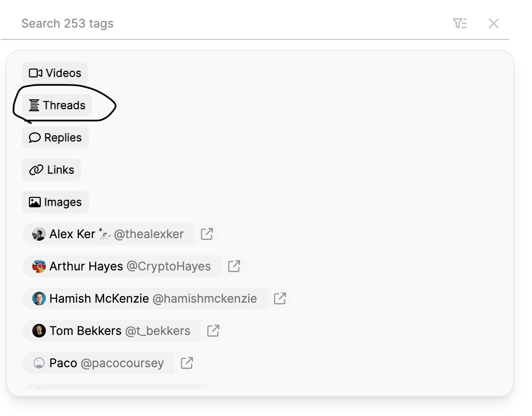
Task: Open Paco external link icon
Action: coord(187,363)
